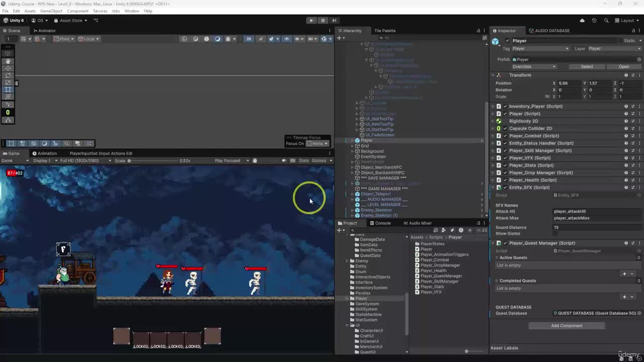Open the Layer dropdown in Inspector

click(614, 49)
